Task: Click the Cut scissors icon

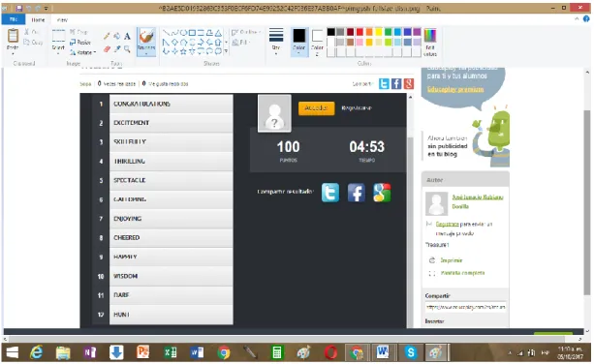Action: tap(26, 32)
